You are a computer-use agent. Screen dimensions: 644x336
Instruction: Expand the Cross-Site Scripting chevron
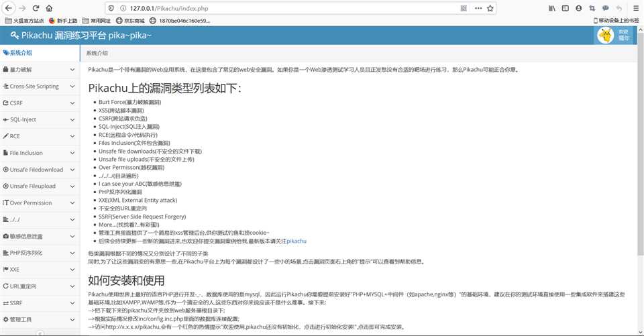[x=72, y=87]
